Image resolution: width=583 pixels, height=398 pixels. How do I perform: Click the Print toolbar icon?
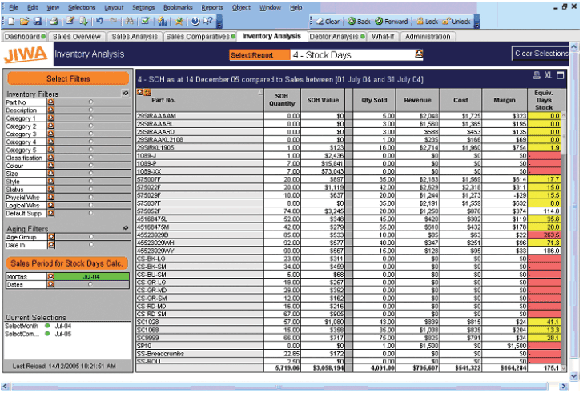(54, 22)
